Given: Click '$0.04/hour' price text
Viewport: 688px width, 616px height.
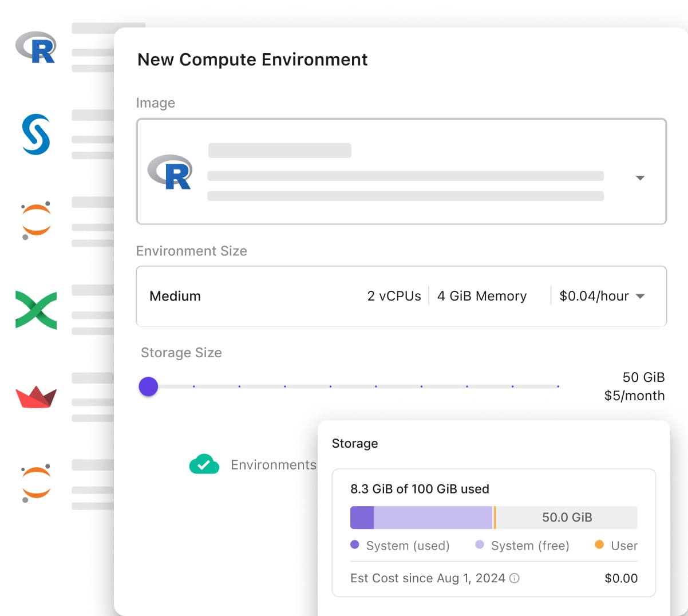Looking at the screenshot, I should click(x=594, y=296).
